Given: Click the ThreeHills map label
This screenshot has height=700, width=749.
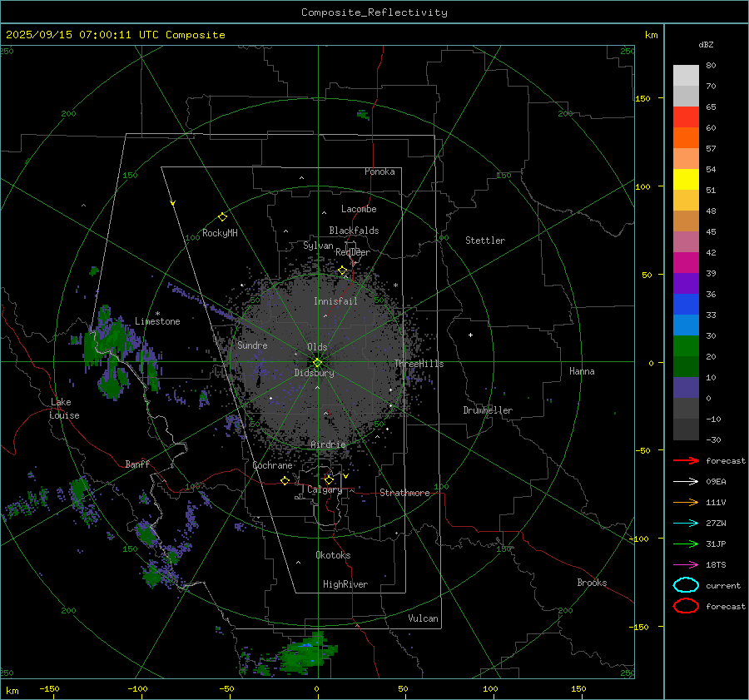Looking at the screenshot, I should 419,364.
